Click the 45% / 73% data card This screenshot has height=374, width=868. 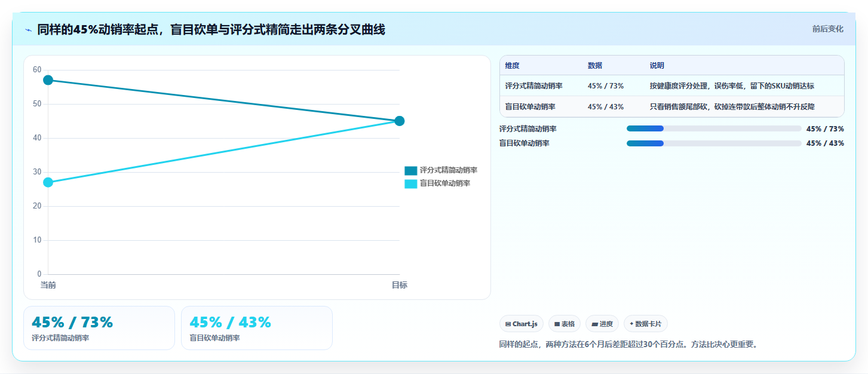[99, 328]
